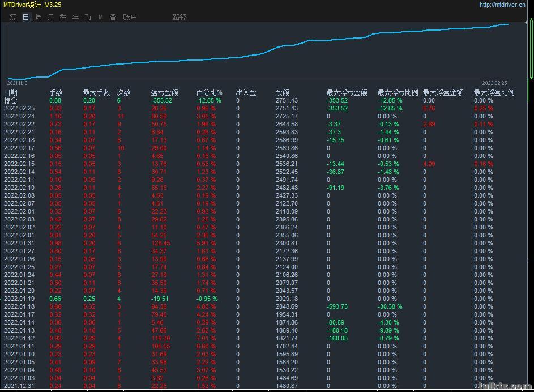Image resolution: width=534 pixels, height=392 pixels.
Task: Click the 2029.18 balance cell
Action: tap(287, 299)
